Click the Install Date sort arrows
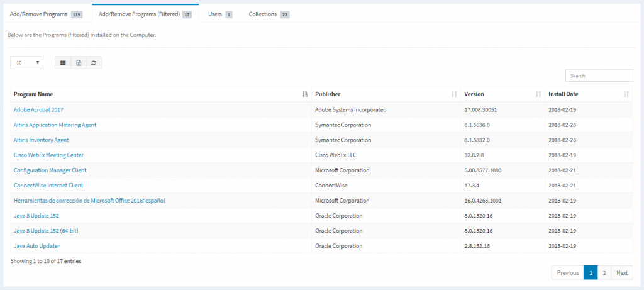644x290 pixels. (626, 94)
